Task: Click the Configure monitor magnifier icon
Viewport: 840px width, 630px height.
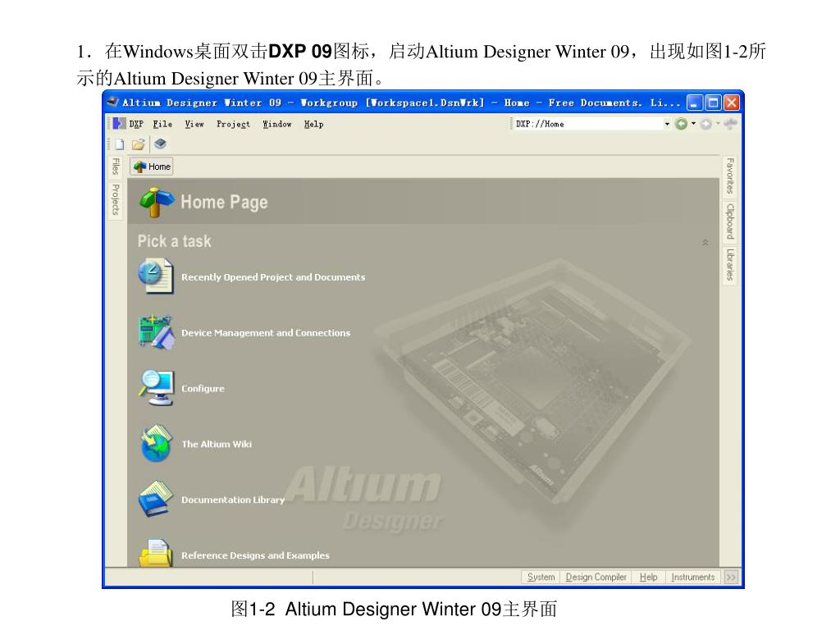Action: pos(156,388)
